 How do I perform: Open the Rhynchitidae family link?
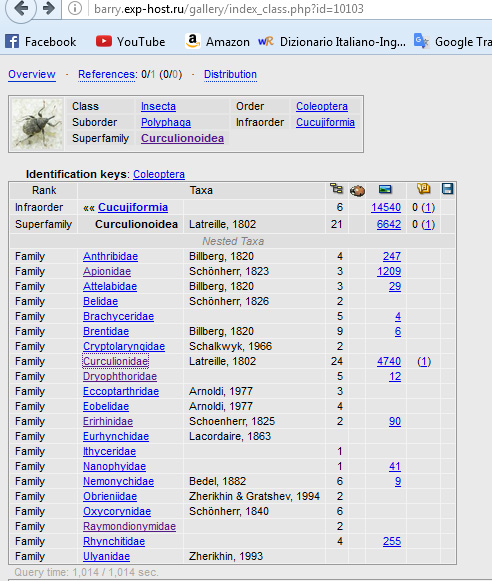[x=114, y=541]
